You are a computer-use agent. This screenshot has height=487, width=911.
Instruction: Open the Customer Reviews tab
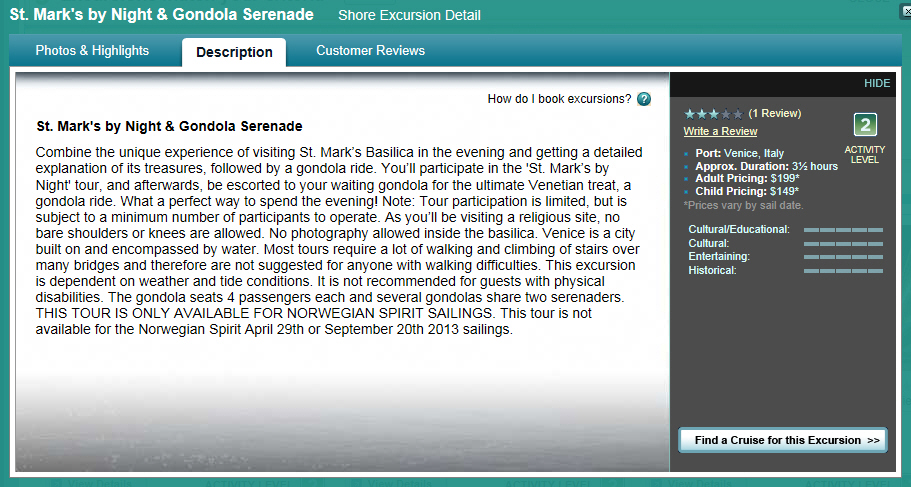coord(370,51)
